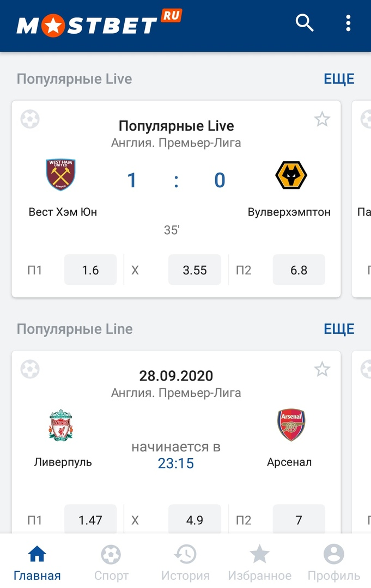Open the Профиль tab
The width and height of the screenshot is (371, 588).
pos(334,562)
